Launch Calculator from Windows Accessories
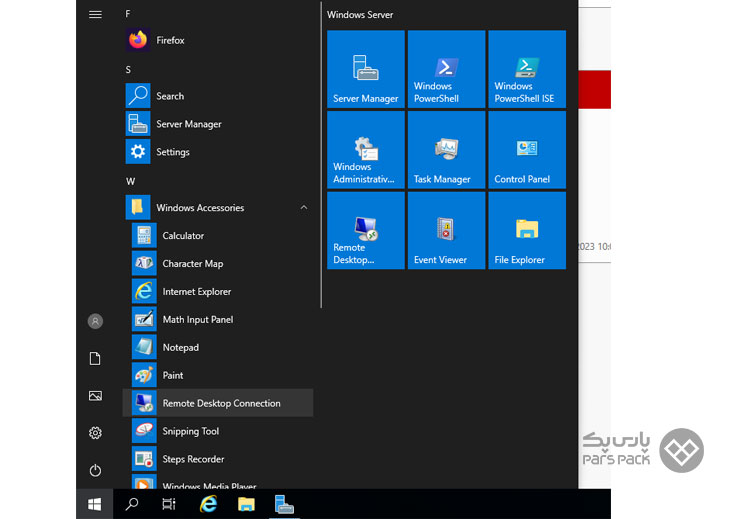 pyautogui.click(x=218, y=236)
